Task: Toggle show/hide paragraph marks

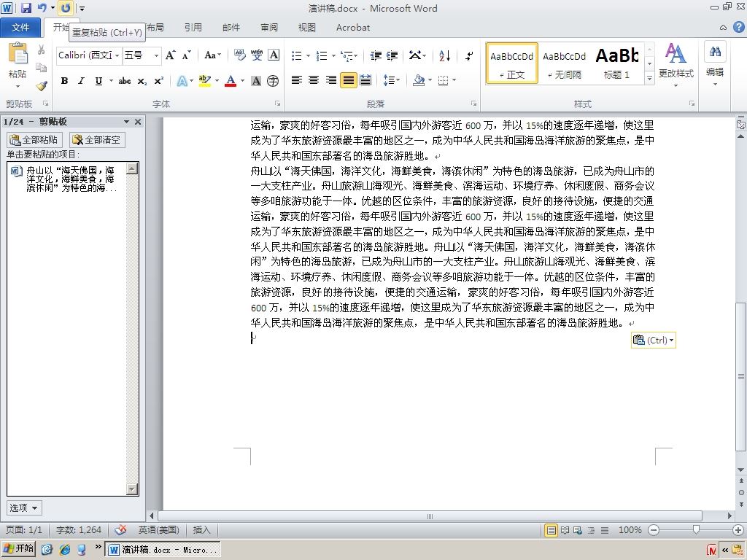Action: (469, 55)
